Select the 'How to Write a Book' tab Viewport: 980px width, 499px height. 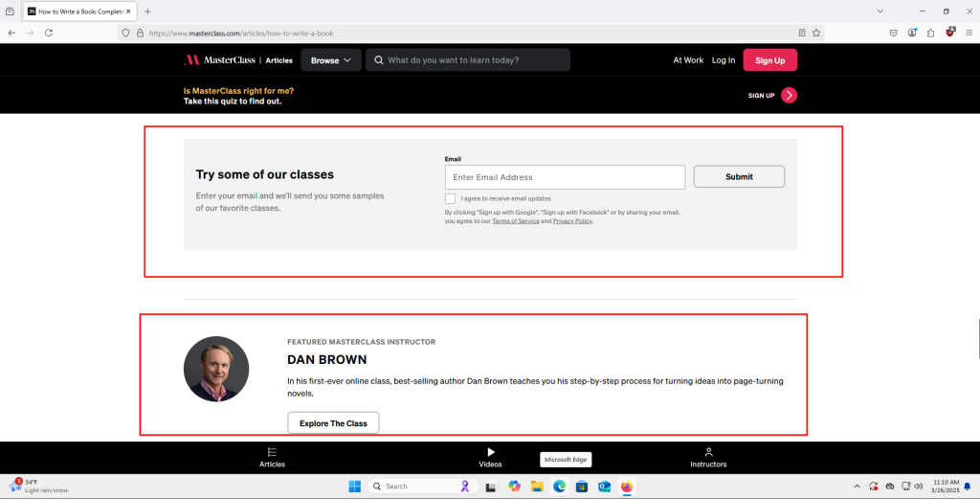(78, 11)
